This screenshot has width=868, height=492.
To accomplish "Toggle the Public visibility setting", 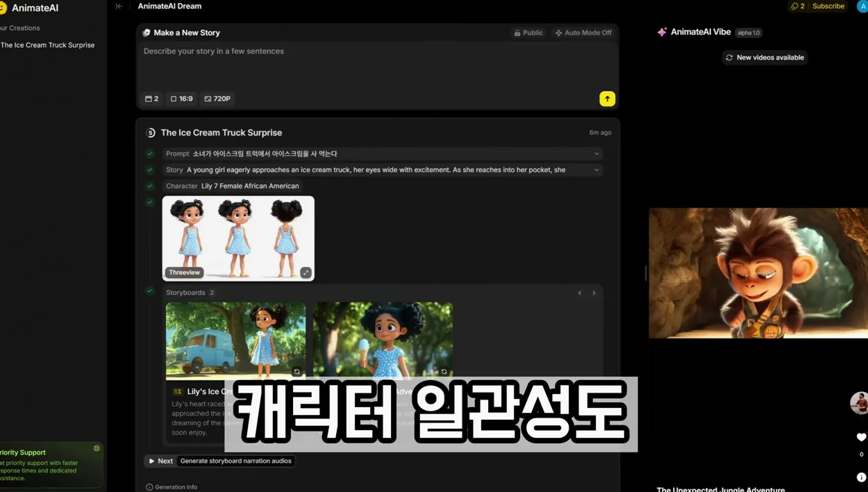I will tap(528, 33).
